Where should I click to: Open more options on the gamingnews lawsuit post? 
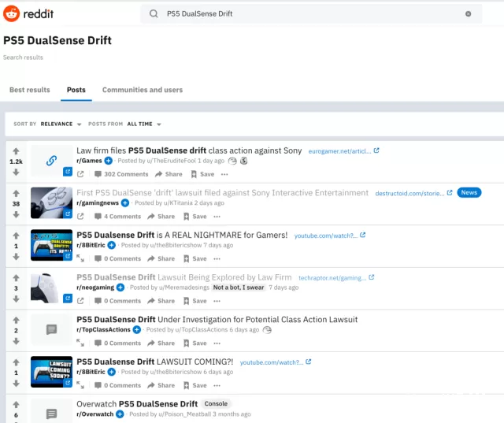pos(217,217)
